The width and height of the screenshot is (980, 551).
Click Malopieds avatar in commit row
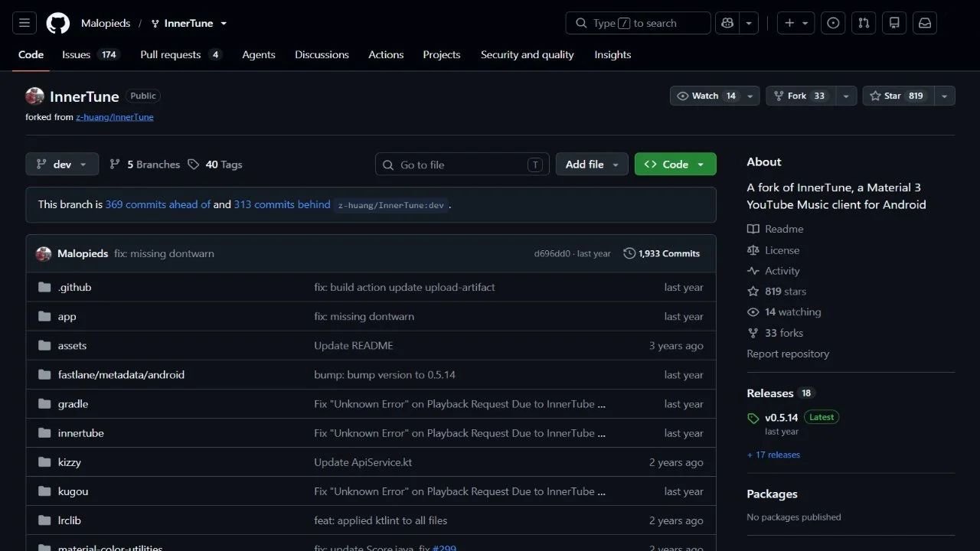pos(44,253)
